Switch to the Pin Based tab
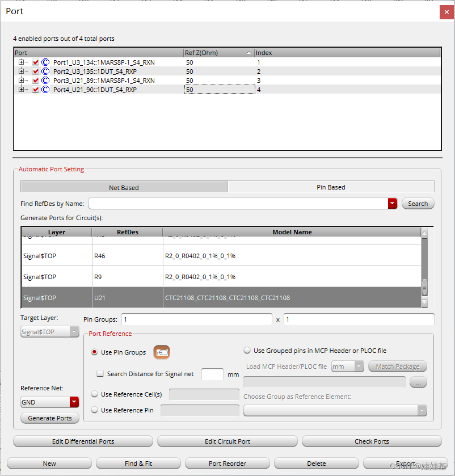The height and width of the screenshot is (476, 455). [x=331, y=187]
